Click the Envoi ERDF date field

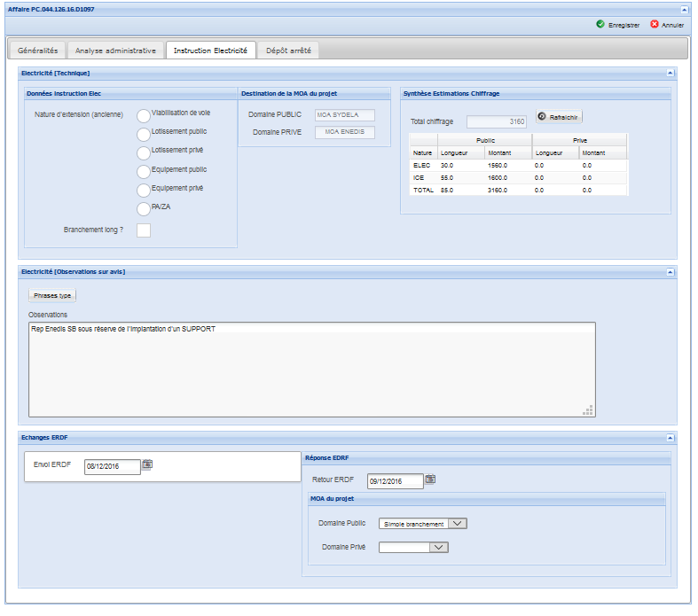pos(112,466)
